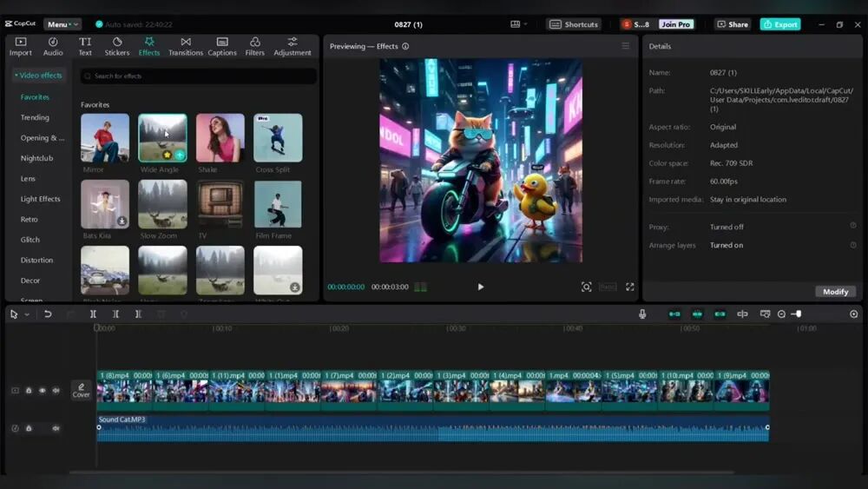Switch to the Captions tab
The width and height of the screenshot is (868, 489).
click(222, 46)
